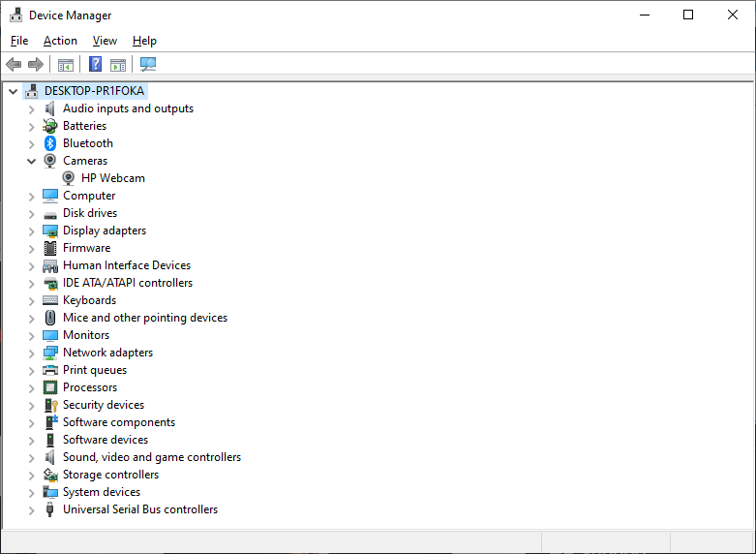Click the blue Help question-mark icon
Screen dimensions: 756x554
[x=96, y=64]
